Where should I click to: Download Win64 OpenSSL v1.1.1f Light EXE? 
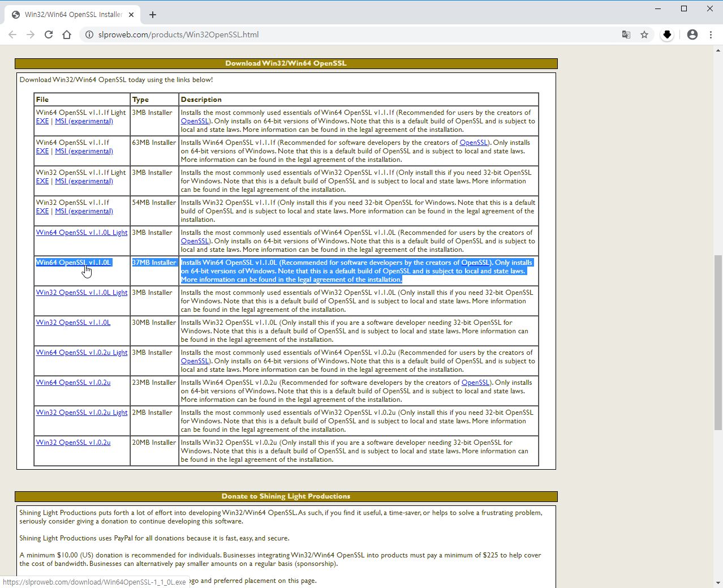pos(42,121)
